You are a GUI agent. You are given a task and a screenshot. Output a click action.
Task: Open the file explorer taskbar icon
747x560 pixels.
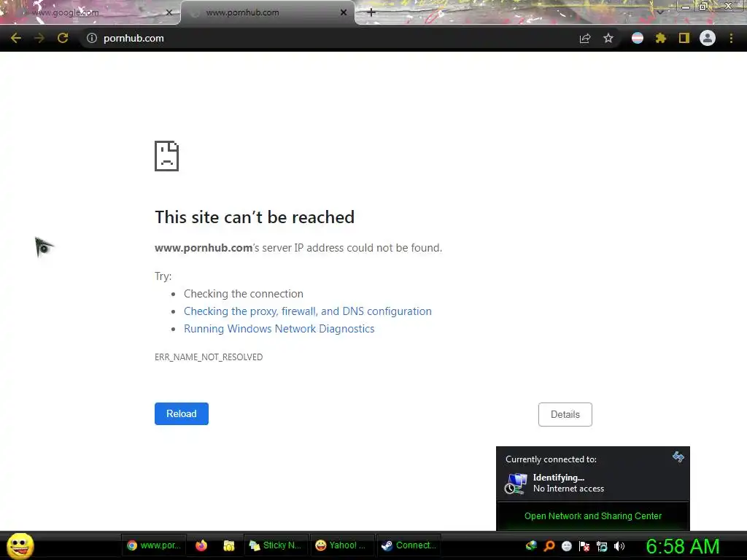pyautogui.click(x=228, y=545)
